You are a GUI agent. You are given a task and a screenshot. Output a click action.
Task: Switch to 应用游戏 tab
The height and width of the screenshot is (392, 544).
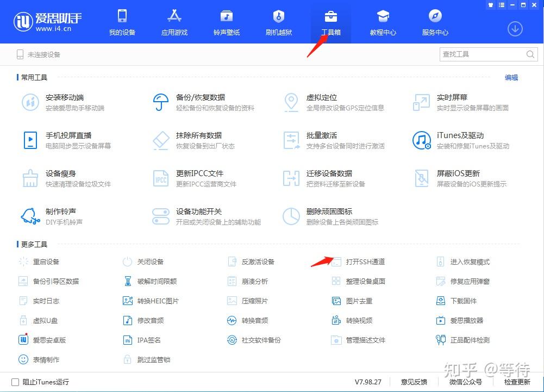click(x=174, y=22)
